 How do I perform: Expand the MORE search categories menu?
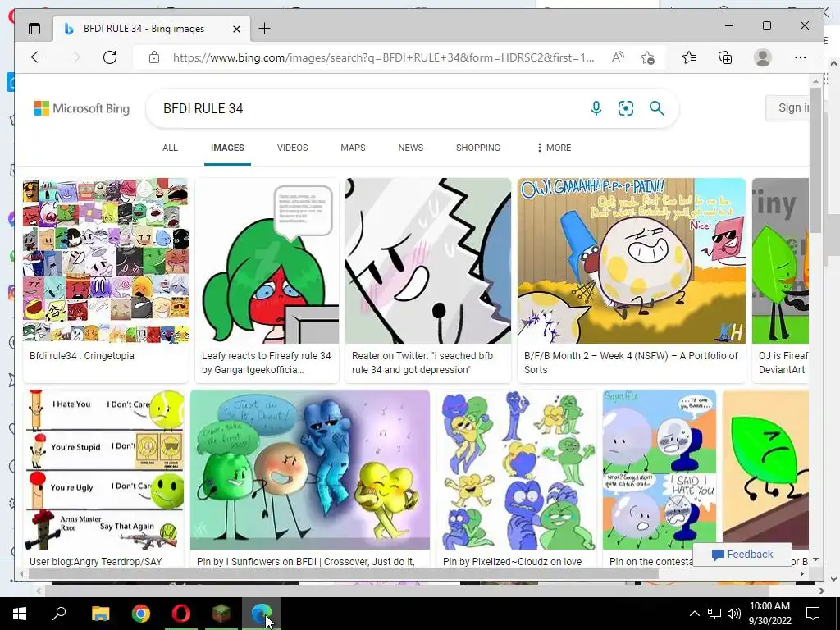[x=554, y=148]
